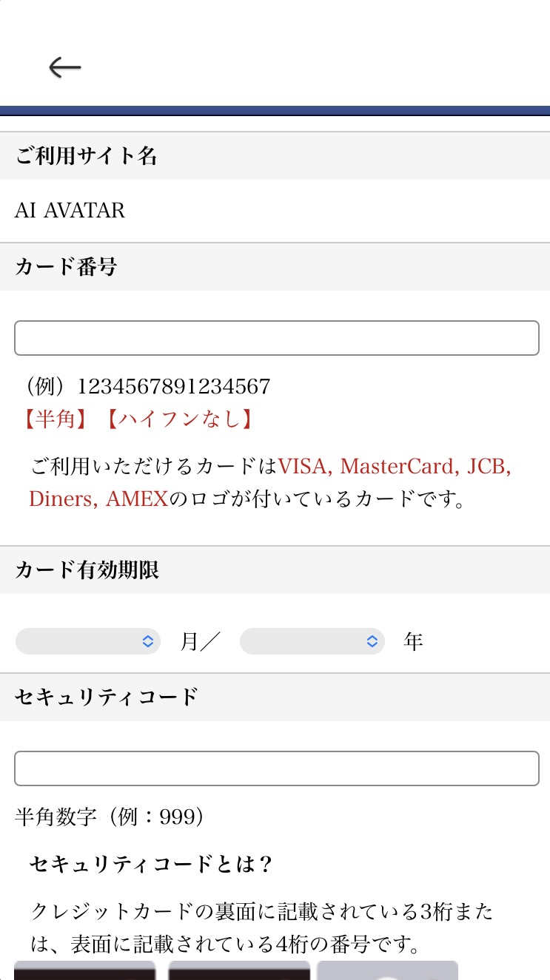Open the expiration year dropdown
550x980 pixels.
point(312,641)
